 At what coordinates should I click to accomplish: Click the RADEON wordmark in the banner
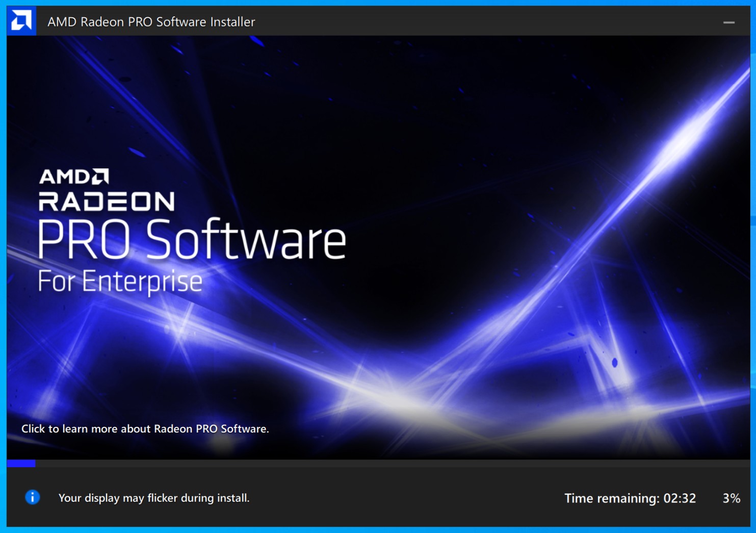tap(106, 202)
